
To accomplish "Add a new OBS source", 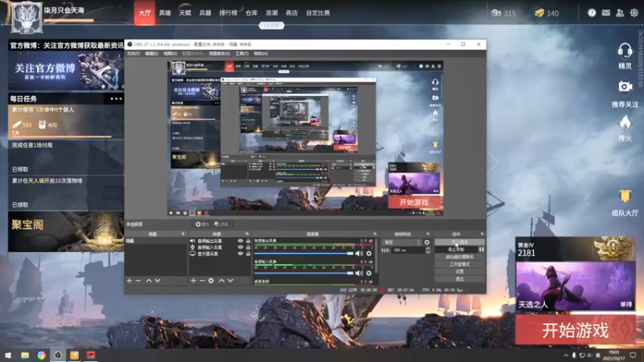I will pyautogui.click(x=193, y=281).
